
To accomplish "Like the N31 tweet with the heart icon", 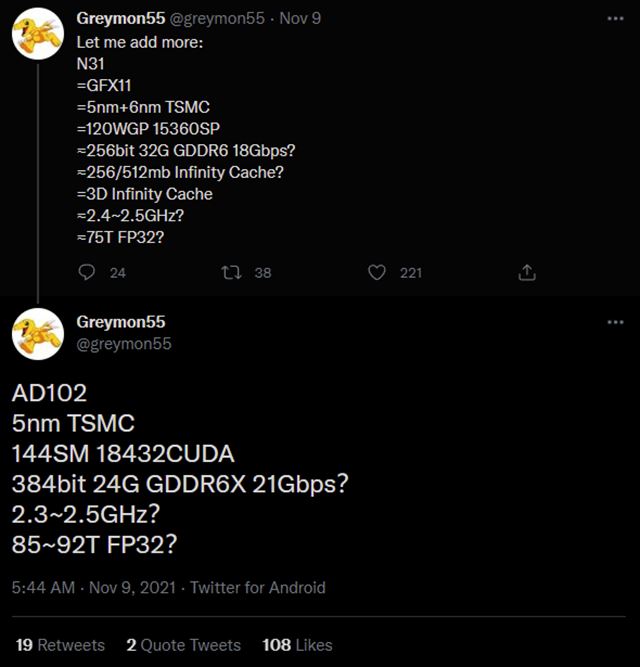I will tap(377, 272).
